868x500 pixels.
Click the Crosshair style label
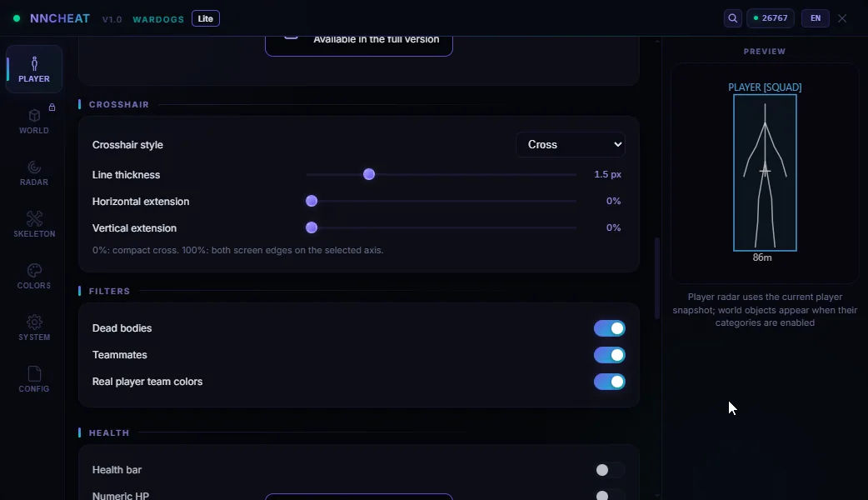click(x=127, y=144)
